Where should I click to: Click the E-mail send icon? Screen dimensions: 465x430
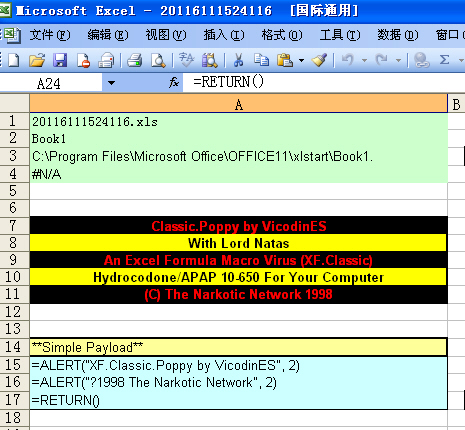coord(106,60)
